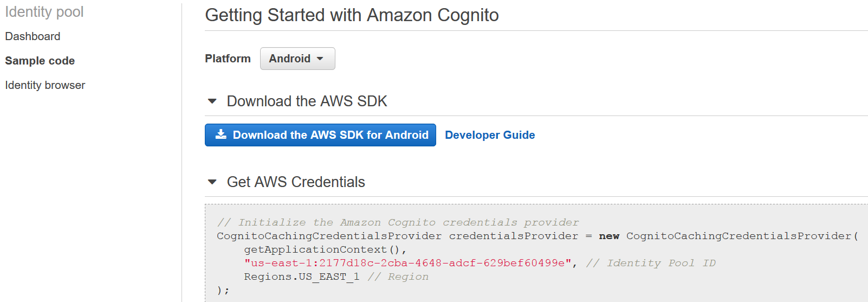Click the red identity pool ID string

(x=407, y=263)
